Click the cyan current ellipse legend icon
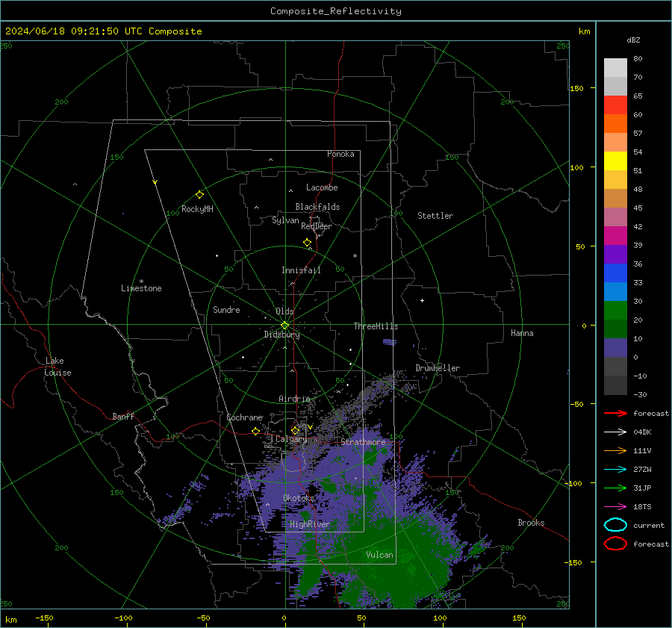This screenshot has width=672, height=628. coord(615,525)
